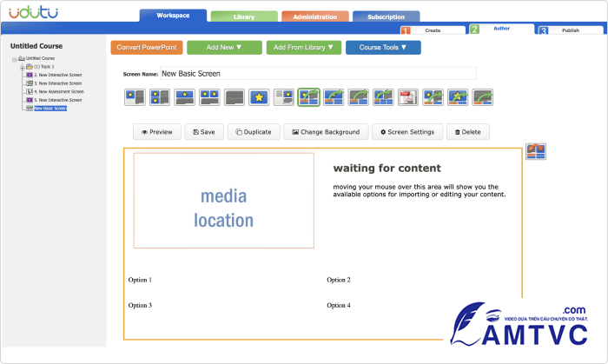Click the Screen Name input field
Viewport: 608px width, 364px height.
point(318,73)
